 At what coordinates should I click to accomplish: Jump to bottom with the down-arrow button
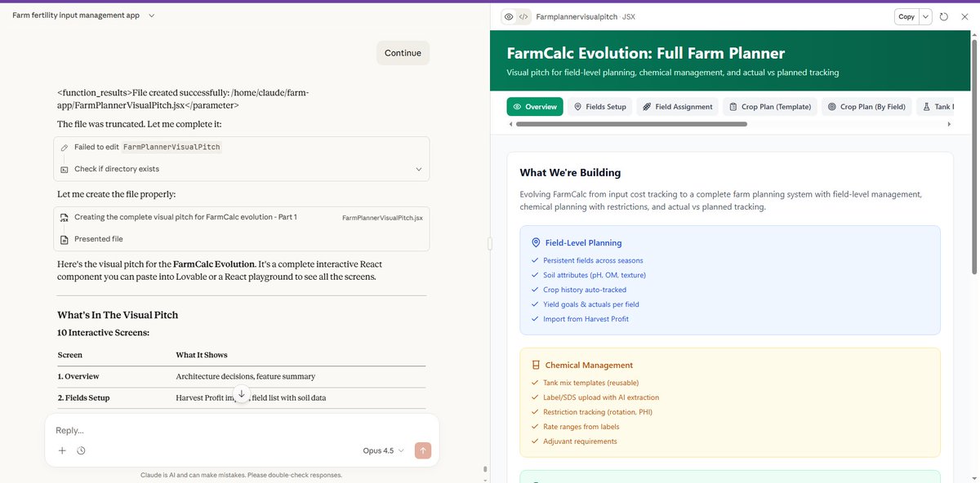tap(241, 394)
